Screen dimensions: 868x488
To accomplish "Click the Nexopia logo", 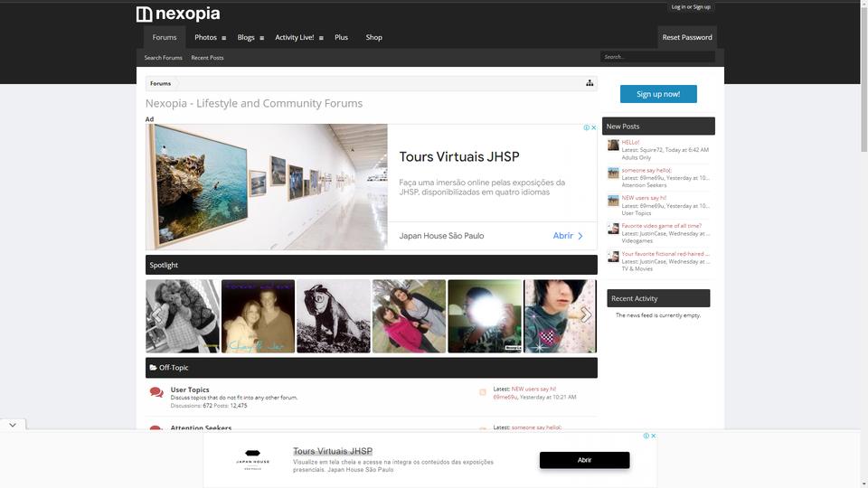I will click(178, 14).
